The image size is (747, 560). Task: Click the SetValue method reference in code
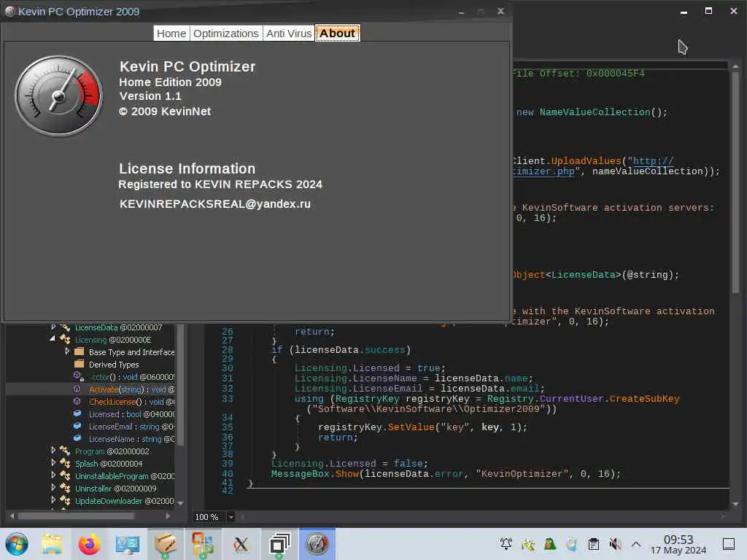[x=411, y=427]
